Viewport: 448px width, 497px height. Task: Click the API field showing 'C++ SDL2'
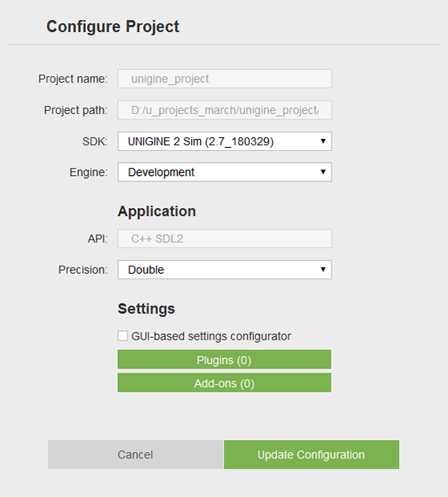225,238
